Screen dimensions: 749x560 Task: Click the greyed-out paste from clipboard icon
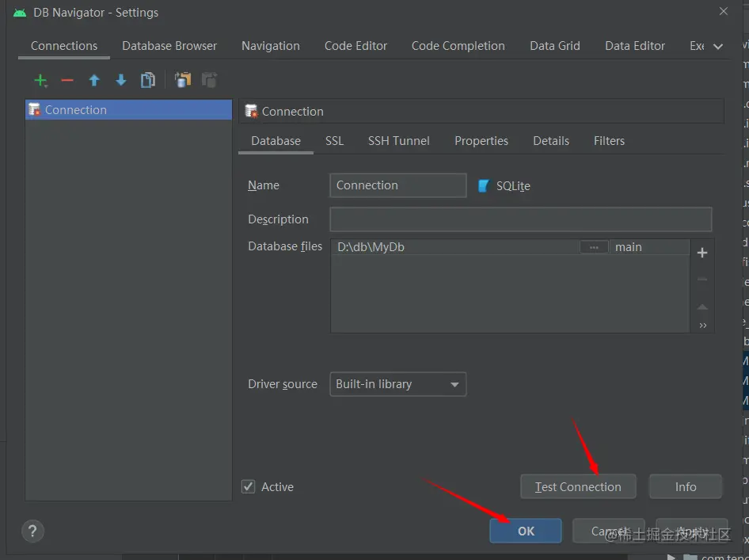[209, 80]
